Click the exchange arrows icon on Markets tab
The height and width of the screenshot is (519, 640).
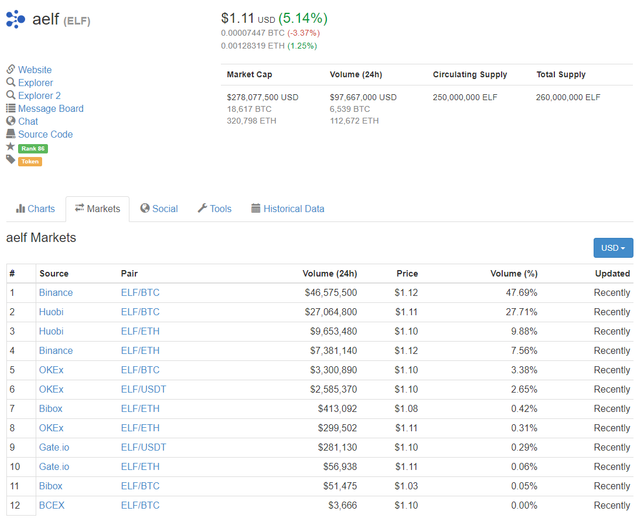(79, 208)
